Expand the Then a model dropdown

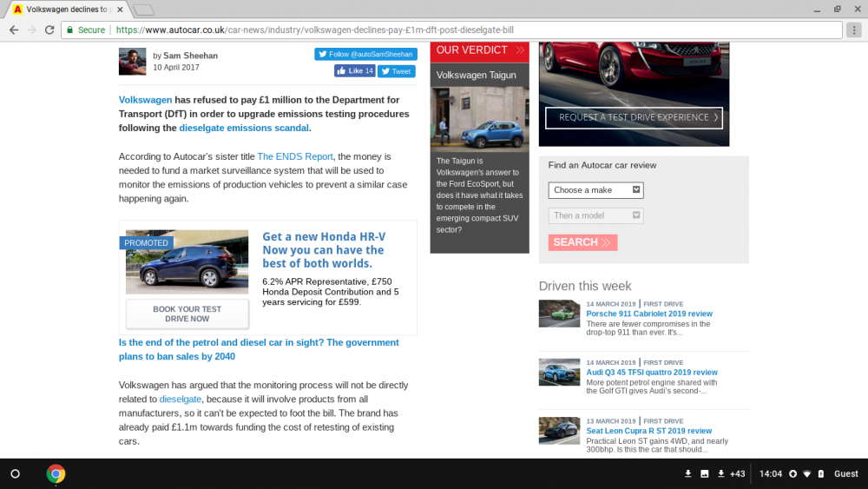pos(595,215)
